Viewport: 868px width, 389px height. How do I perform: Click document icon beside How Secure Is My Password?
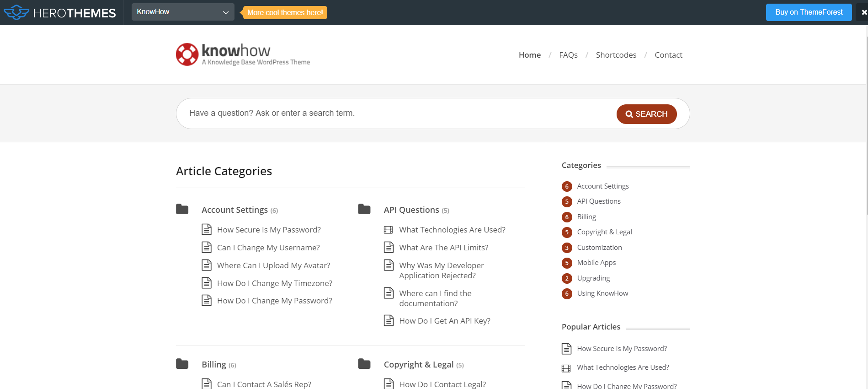pyautogui.click(x=207, y=229)
